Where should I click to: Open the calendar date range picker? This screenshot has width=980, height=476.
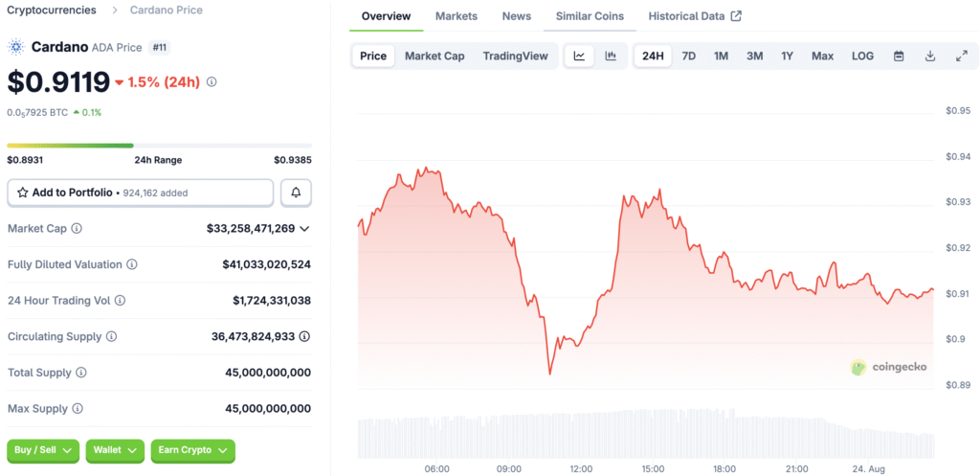pyautogui.click(x=899, y=56)
